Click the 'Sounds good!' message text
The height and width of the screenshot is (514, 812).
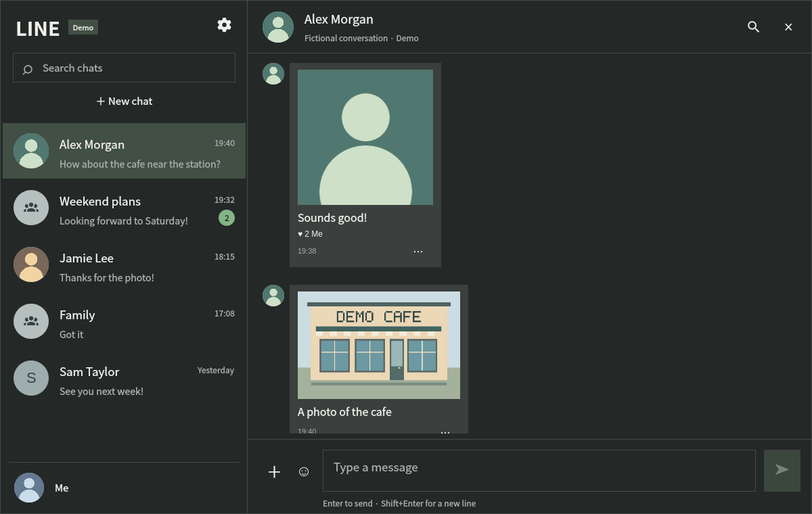(x=332, y=218)
